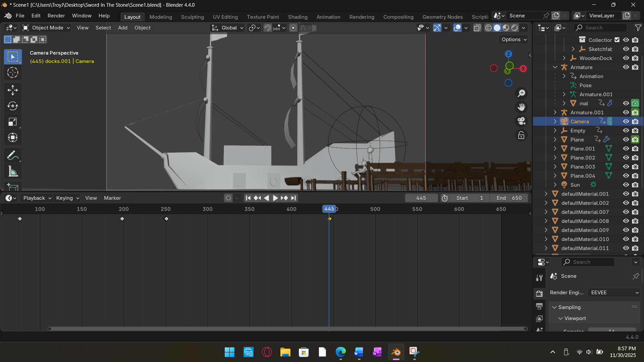Uncheck the Collection exclude checkbox

point(617,40)
